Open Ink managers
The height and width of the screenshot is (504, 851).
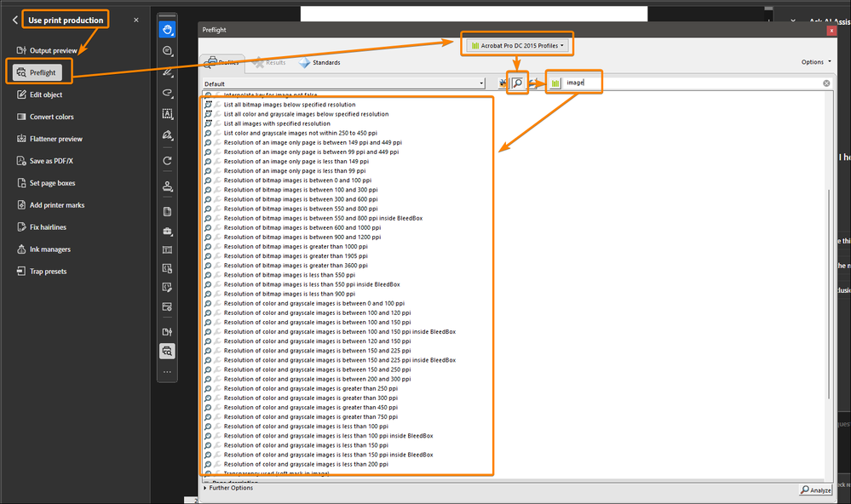[x=44, y=249]
